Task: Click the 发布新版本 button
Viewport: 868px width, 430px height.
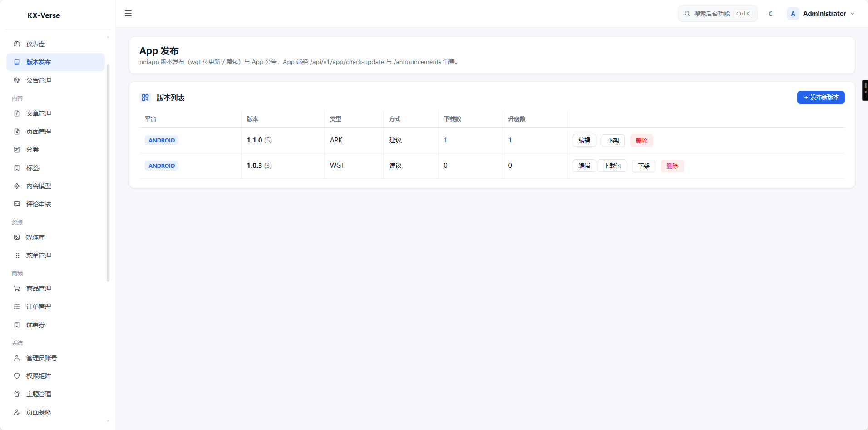Action: tap(821, 97)
